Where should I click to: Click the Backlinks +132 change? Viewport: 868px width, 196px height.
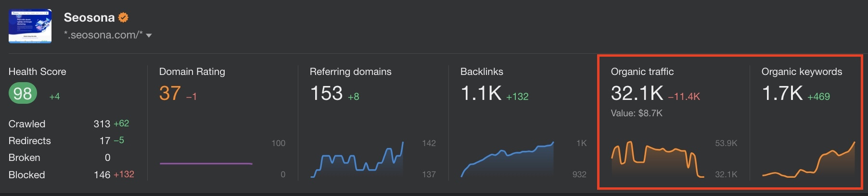pos(517,97)
